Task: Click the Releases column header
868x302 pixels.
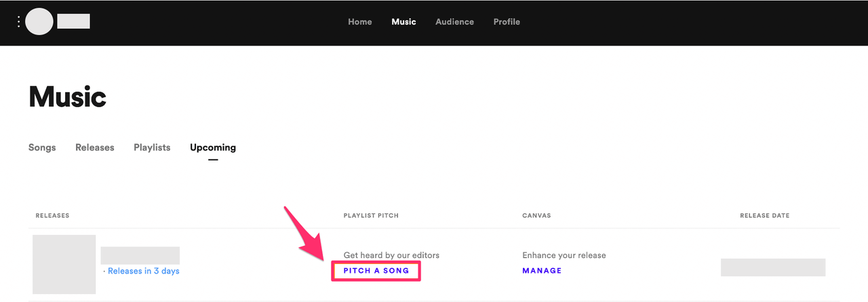Action: click(x=52, y=216)
